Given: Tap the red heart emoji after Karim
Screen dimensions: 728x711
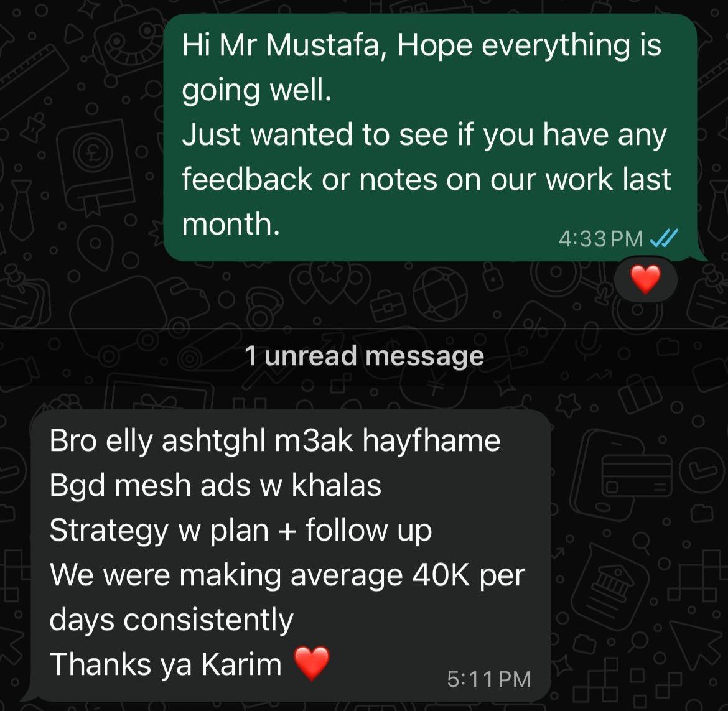Looking at the screenshot, I should [x=312, y=664].
